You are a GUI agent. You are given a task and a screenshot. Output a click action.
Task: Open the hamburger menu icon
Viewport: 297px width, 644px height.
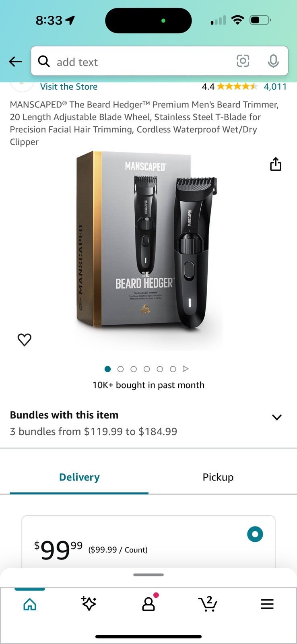(267, 604)
